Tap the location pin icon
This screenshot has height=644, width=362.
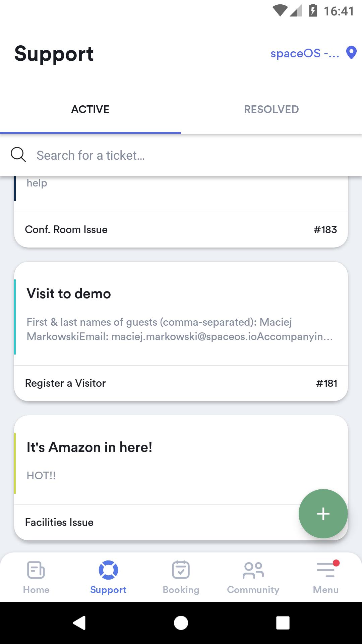pyautogui.click(x=351, y=53)
